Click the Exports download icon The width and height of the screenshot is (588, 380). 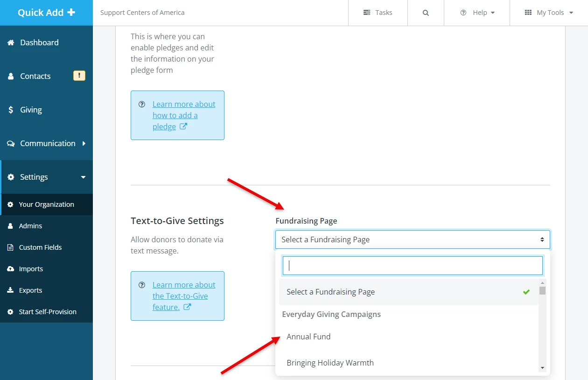pyautogui.click(x=10, y=290)
